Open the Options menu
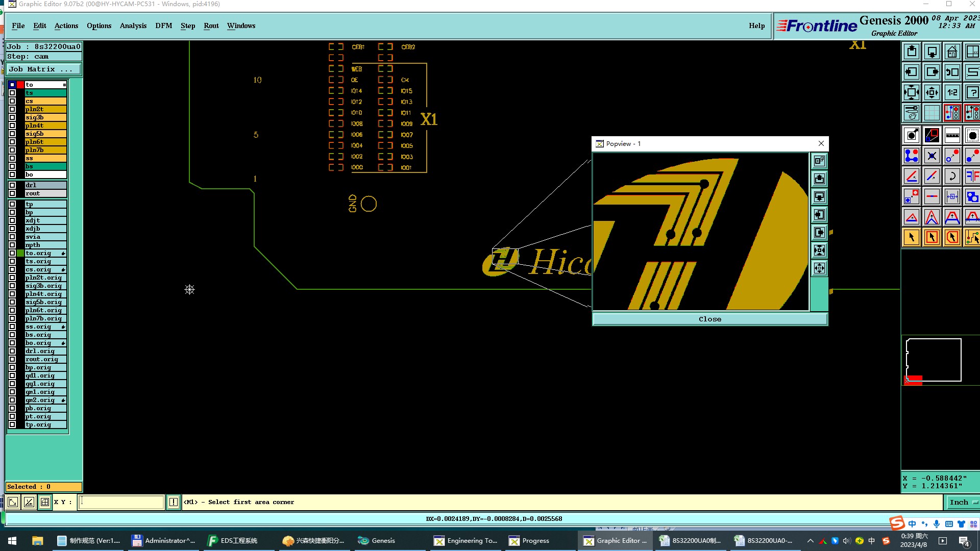The height and width of the screenshot is (551, 980). coord(99,26)
